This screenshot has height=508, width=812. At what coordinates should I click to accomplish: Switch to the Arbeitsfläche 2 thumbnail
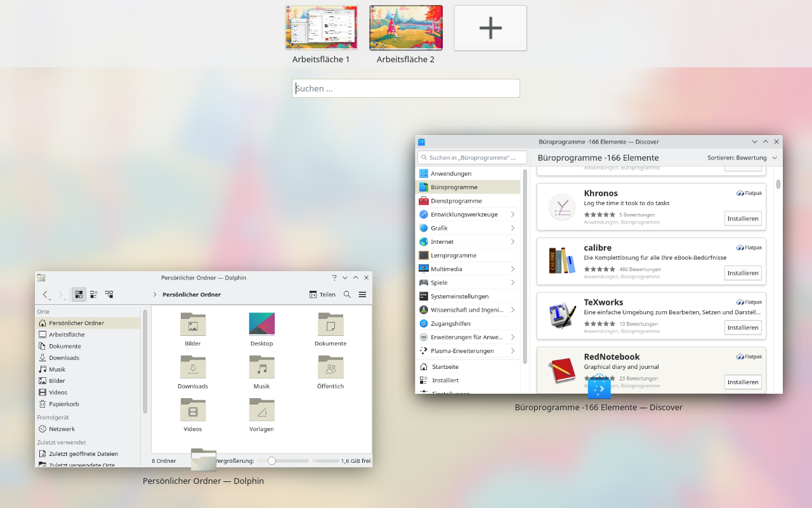pos(406,27)
